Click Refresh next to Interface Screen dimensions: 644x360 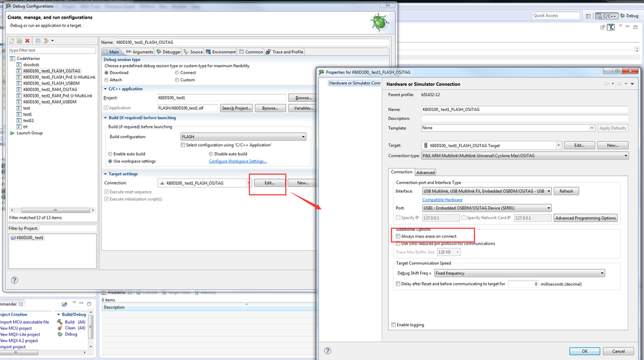click(566, 191)
